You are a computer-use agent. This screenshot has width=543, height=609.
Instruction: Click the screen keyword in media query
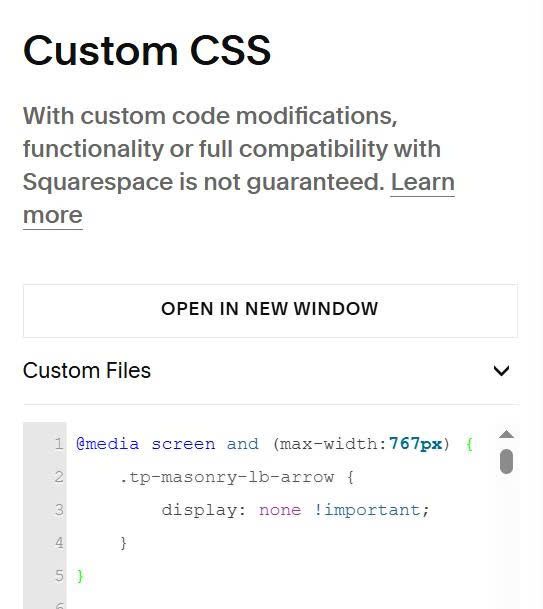coord(183,444)
